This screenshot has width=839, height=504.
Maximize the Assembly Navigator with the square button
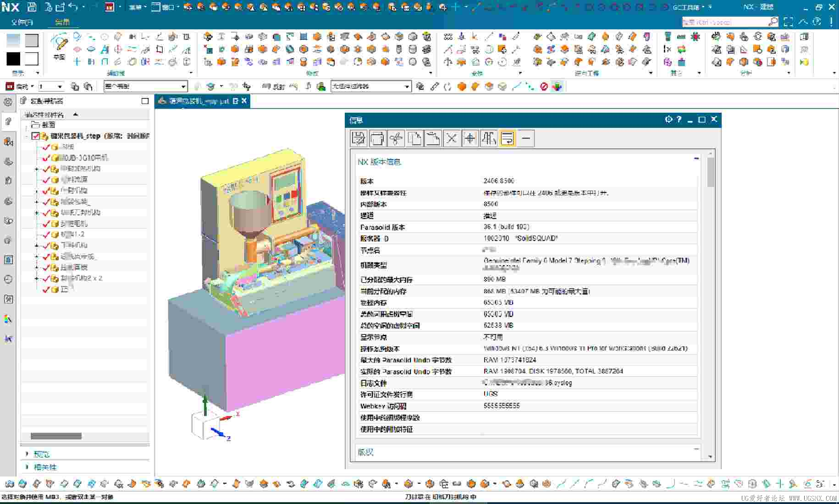(x=145, y=101)
